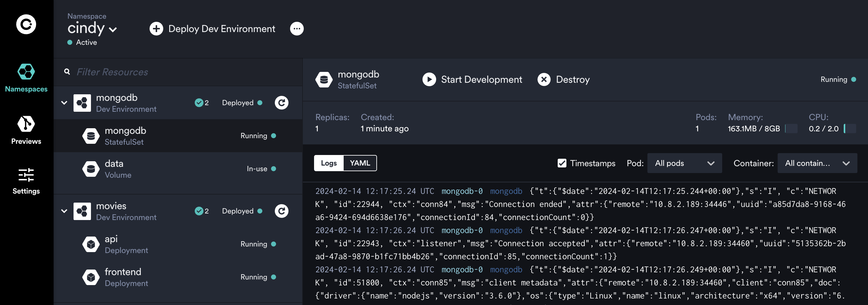This screenshot has width=868, height=305.
Task: Click the Memory usage bar
Action: point(791,129)
